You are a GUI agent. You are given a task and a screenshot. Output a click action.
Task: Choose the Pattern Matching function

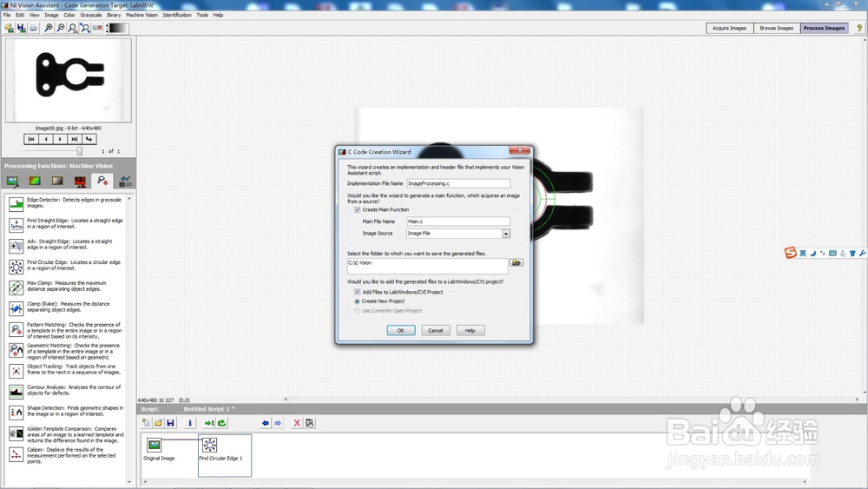[x=67, y=331]
